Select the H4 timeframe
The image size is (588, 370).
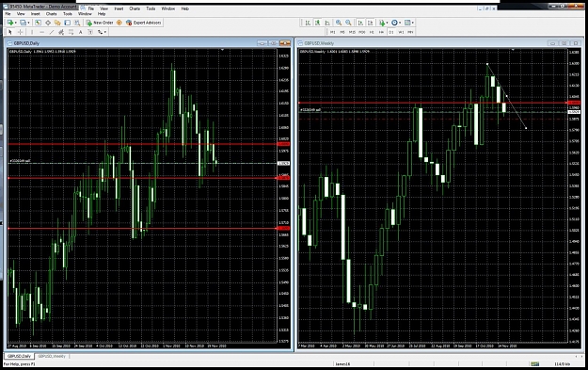(381, 32)
